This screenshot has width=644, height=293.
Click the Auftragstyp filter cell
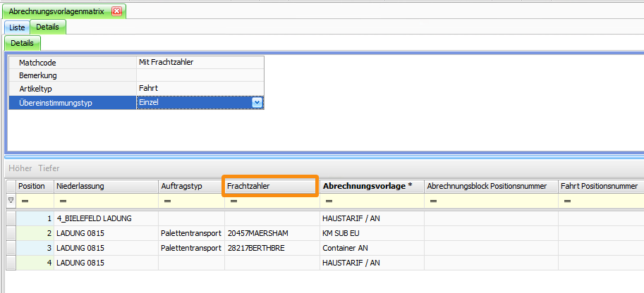pos(191,201)
